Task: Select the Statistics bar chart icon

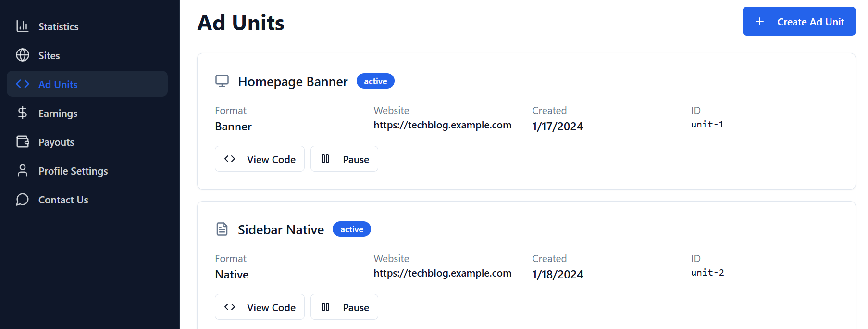Action: 22,26
